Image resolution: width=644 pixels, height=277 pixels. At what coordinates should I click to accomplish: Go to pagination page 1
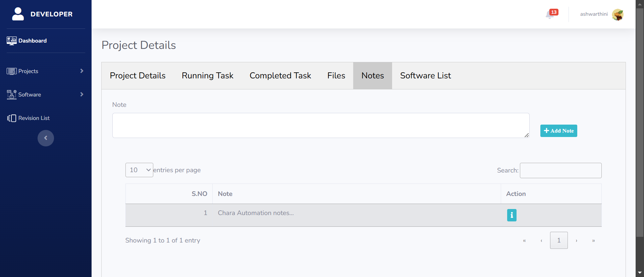point(559,240)
